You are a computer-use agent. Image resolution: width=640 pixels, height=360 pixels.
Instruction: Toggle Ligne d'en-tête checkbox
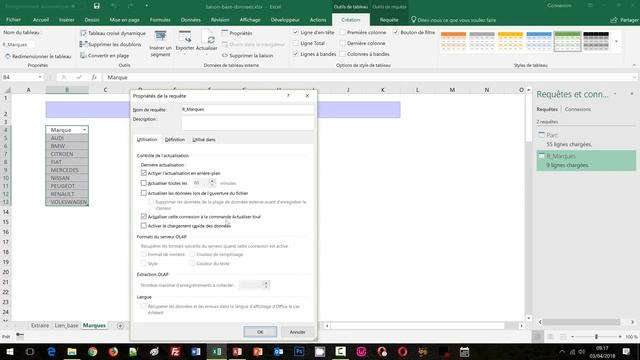pos(296,32)
